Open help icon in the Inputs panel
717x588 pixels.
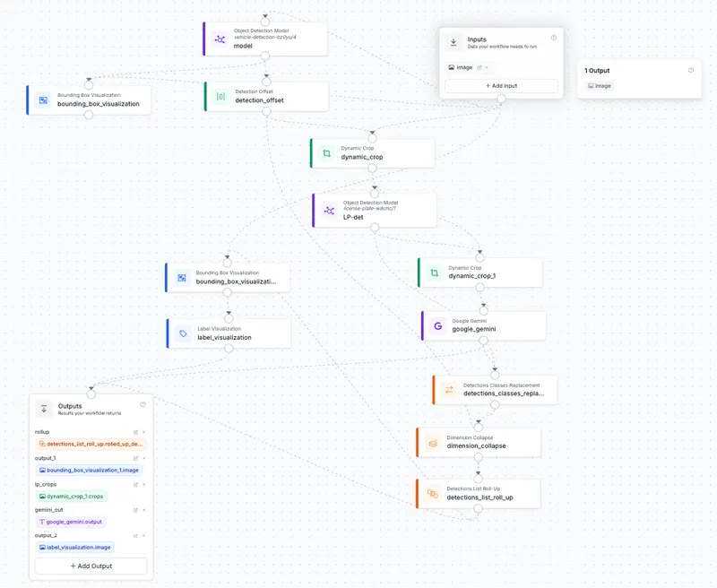554,38
